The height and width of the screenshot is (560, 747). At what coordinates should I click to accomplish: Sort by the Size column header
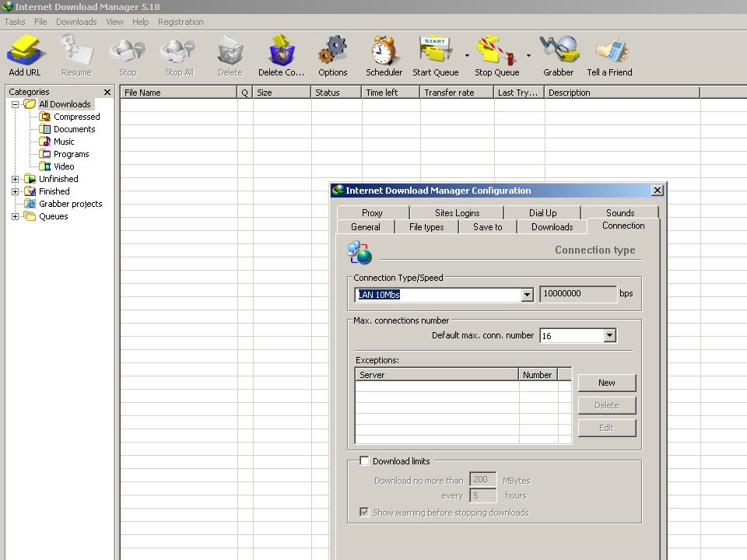[282, 93]
